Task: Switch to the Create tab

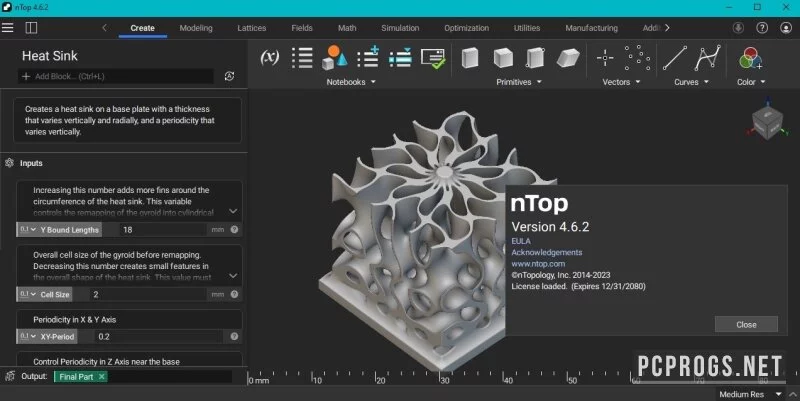Action: tap(142, 28)
